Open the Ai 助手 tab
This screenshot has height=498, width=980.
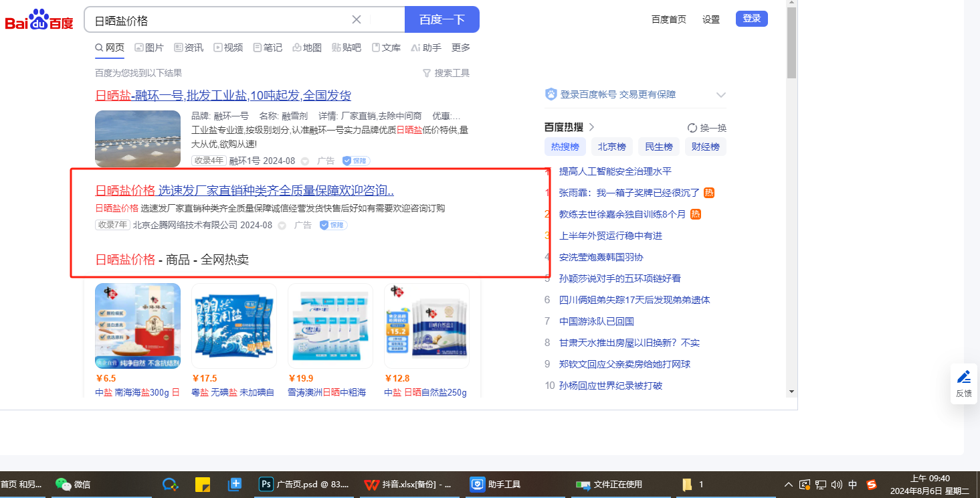[426, 48]
